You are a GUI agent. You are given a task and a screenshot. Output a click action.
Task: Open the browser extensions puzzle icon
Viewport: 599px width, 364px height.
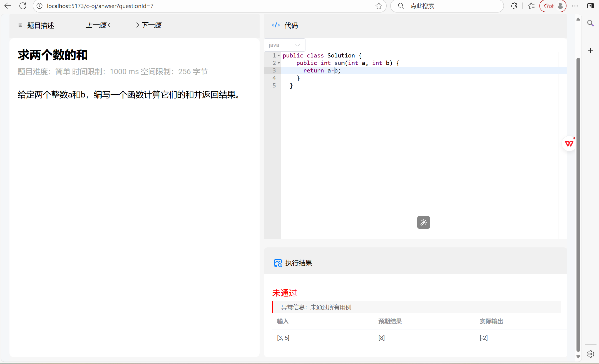(514, 6)
